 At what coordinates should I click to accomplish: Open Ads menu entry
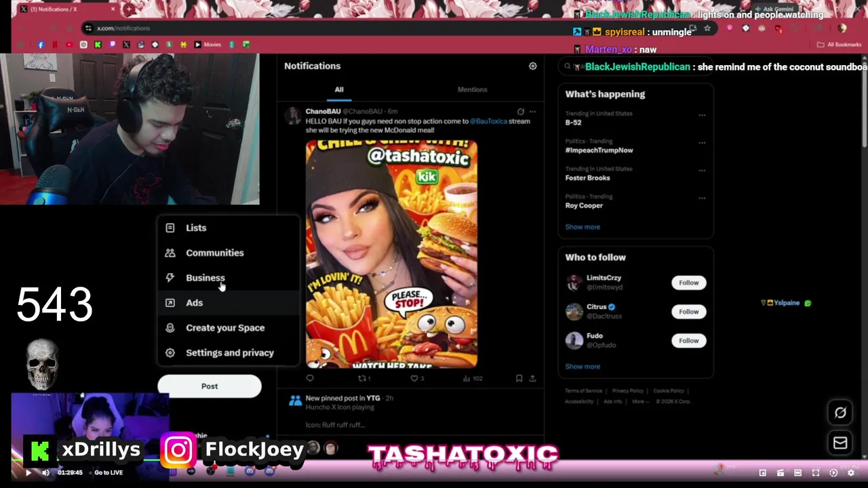229,303
